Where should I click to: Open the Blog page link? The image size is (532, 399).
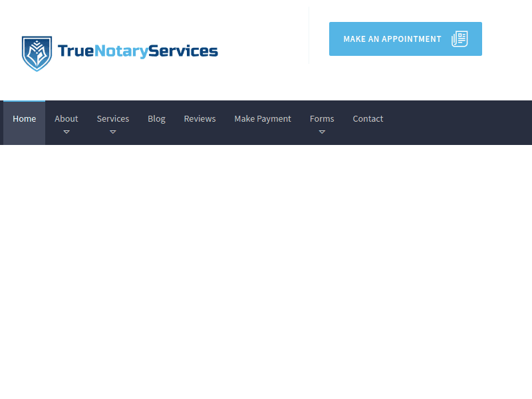pyautogui.click(x=156, y=119)
